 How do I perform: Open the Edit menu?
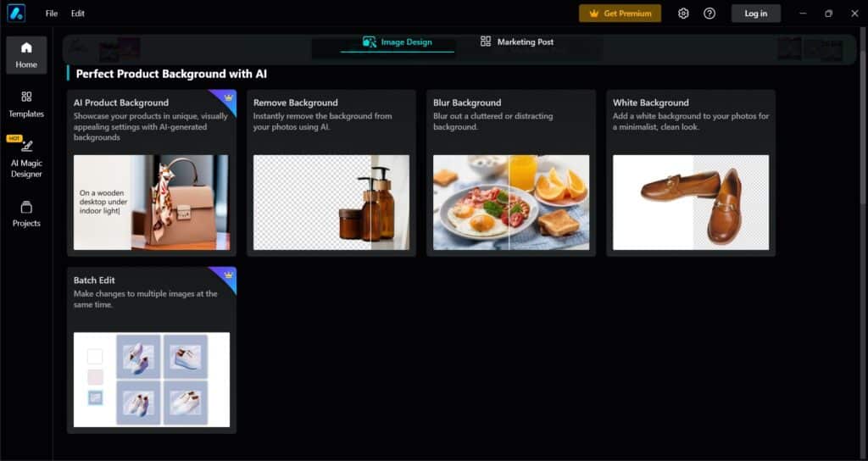(77, 14)
